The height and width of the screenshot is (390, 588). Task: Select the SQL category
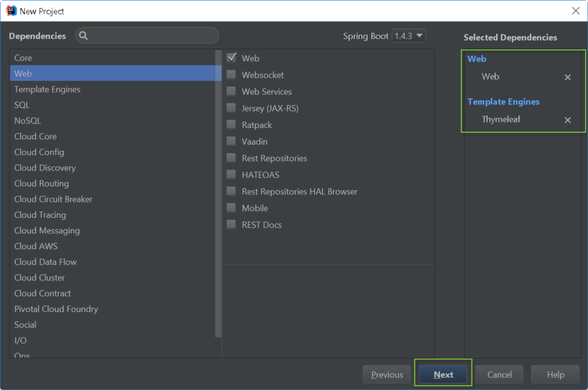[113, 105]
